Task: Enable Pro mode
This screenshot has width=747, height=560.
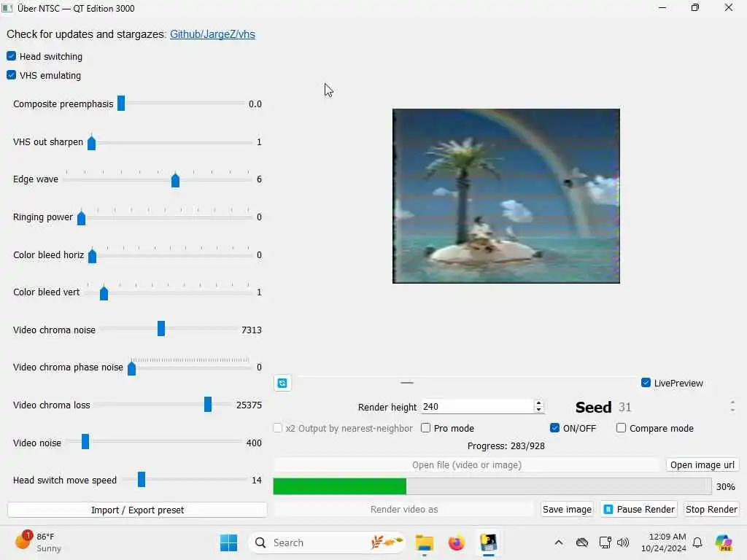Action: [x=426, y=428]
